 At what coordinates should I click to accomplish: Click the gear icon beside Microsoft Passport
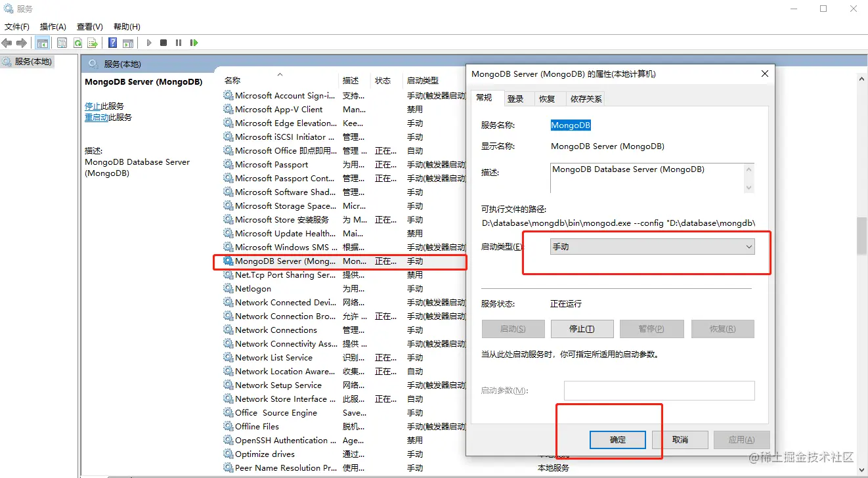pyautogui.click(x=228, y=164)
